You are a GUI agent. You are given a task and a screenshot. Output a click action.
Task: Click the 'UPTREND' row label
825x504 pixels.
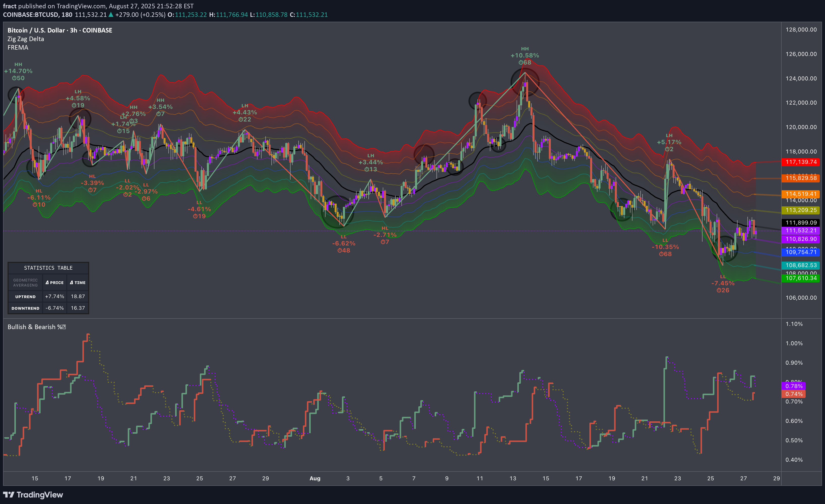pyautogui.click(x=25, y=297)
